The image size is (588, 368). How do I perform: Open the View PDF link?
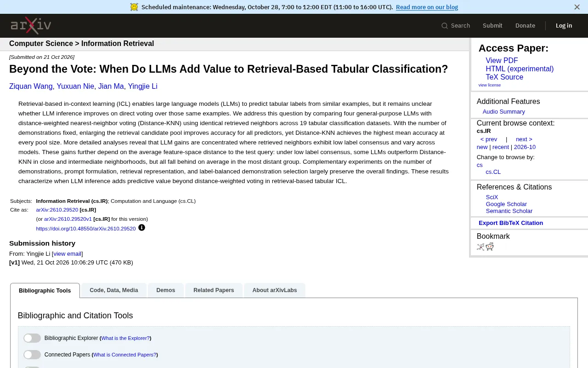click(502, 61)
